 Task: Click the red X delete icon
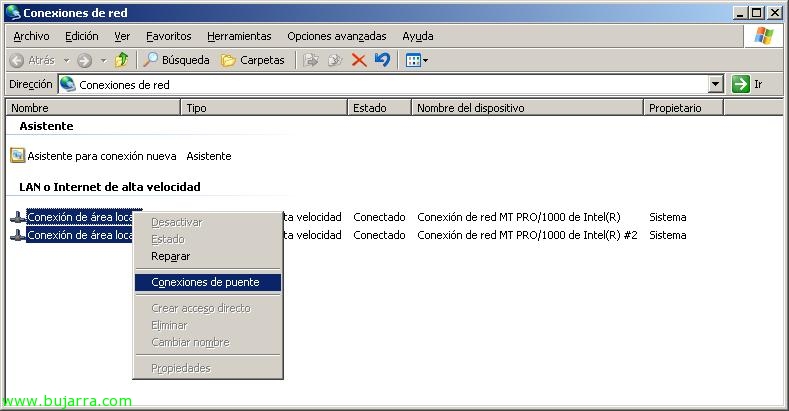[x=359, y=60]
